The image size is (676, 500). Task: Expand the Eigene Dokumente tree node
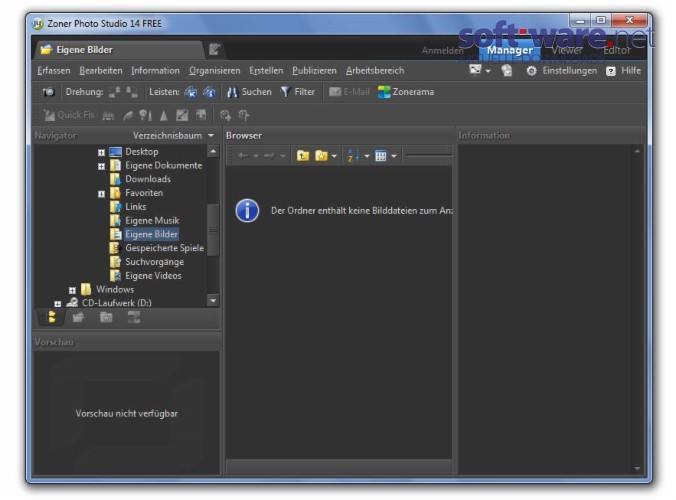tap(101, 166)
